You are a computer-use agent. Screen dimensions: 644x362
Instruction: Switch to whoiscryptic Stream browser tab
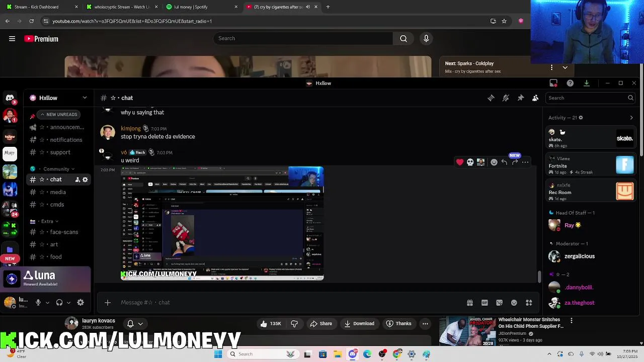click(x=121, y=7)
